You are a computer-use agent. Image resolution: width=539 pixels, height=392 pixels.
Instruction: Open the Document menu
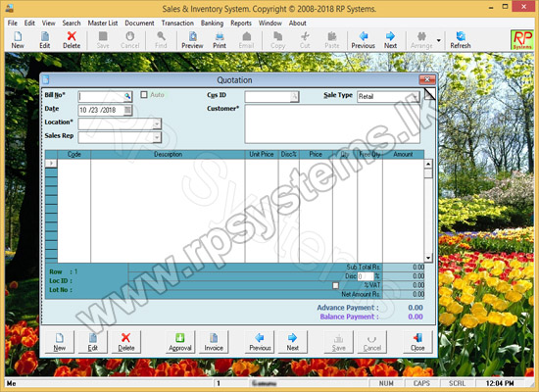click(139, 24)
